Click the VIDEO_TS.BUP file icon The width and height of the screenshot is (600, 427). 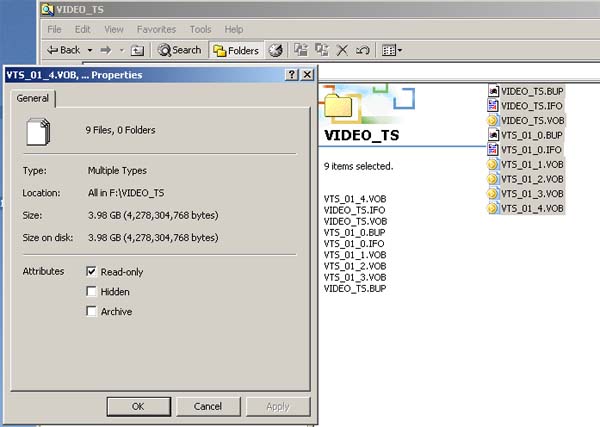coord(493,91)
